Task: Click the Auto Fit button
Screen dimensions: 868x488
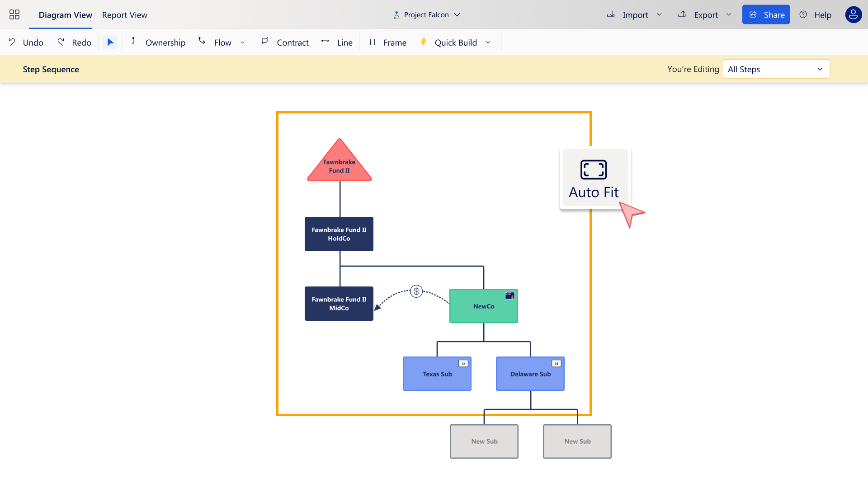Action: [x=594, y=179]
